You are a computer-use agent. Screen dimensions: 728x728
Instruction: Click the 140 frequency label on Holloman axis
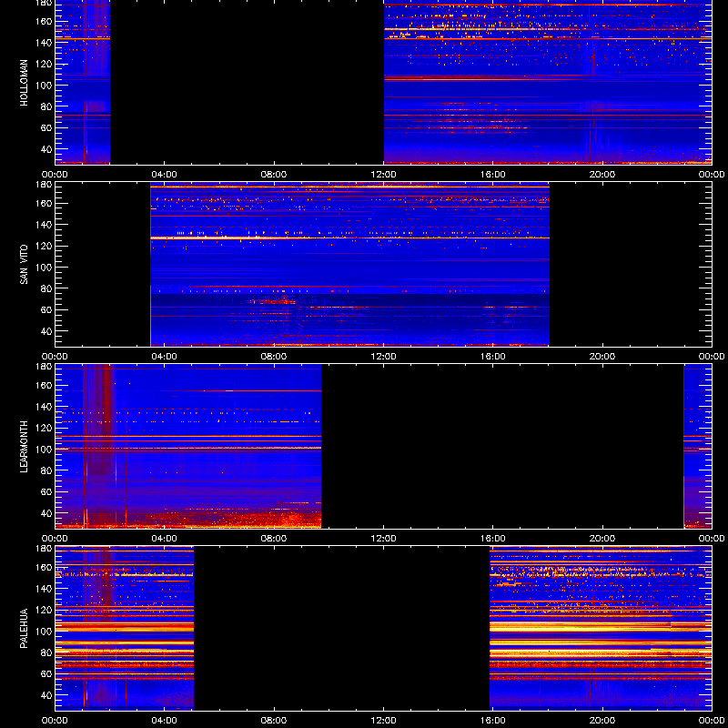point(44,42)
